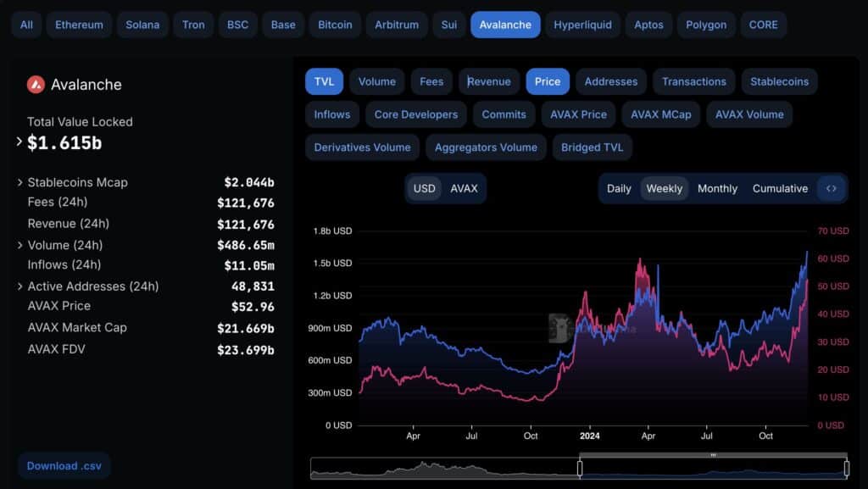Click the Avalanche logo icon
868x489 pixels.
[36, 85]
